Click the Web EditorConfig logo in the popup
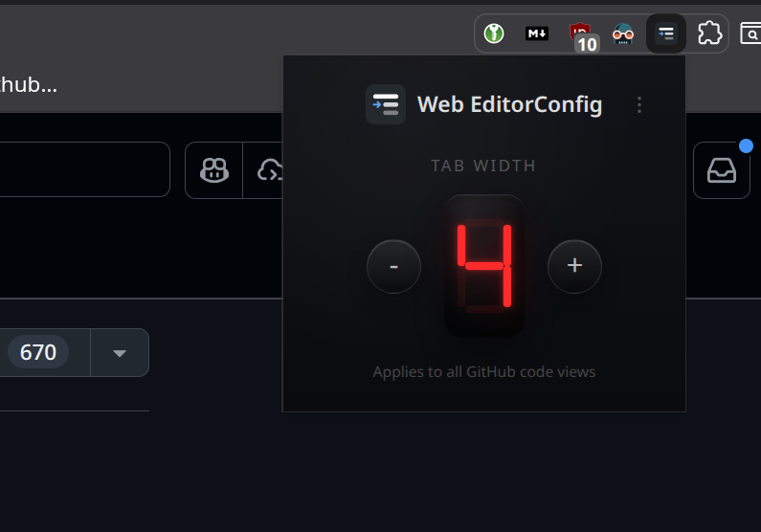Screen dimensions: 761x532 tap(386, 104)
